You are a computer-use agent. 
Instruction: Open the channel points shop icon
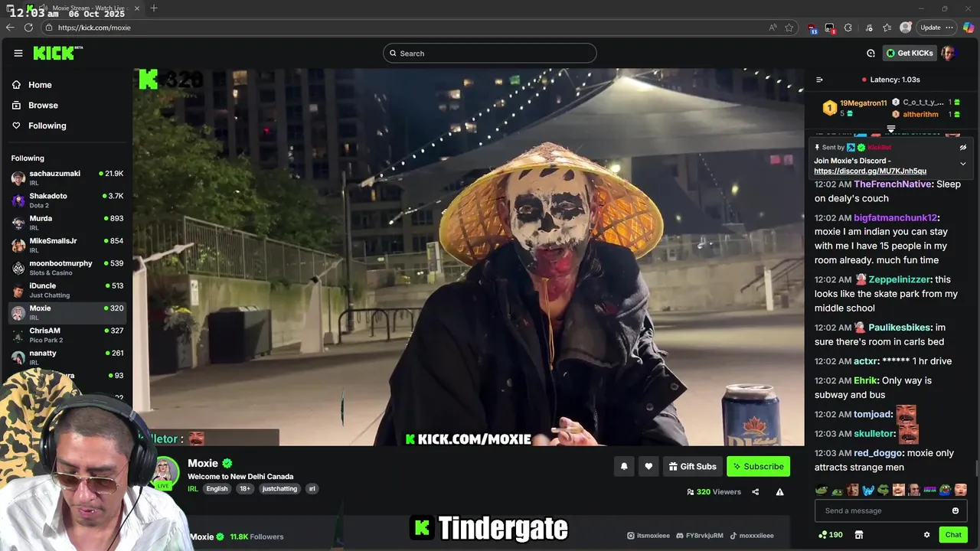[x=858, y=535]
